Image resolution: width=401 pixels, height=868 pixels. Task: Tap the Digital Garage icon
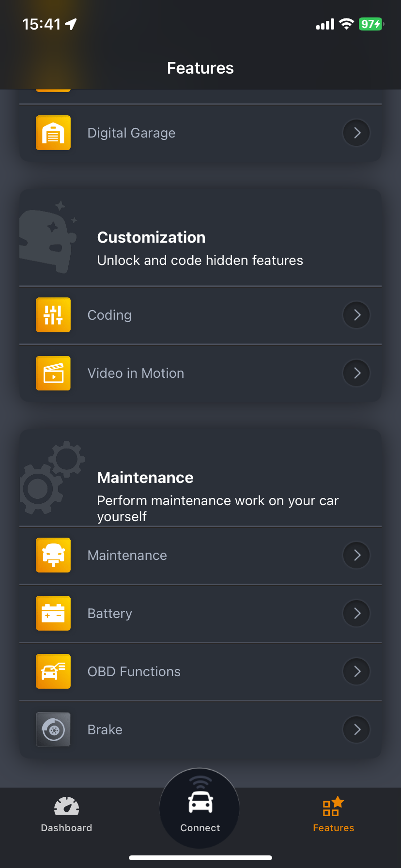pos(53,133)
